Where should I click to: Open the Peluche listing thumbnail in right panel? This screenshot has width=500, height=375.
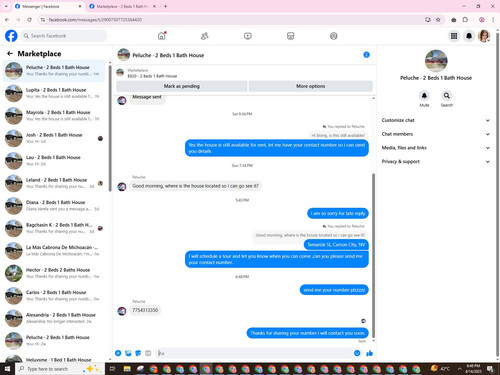click(x=436, y=61)
